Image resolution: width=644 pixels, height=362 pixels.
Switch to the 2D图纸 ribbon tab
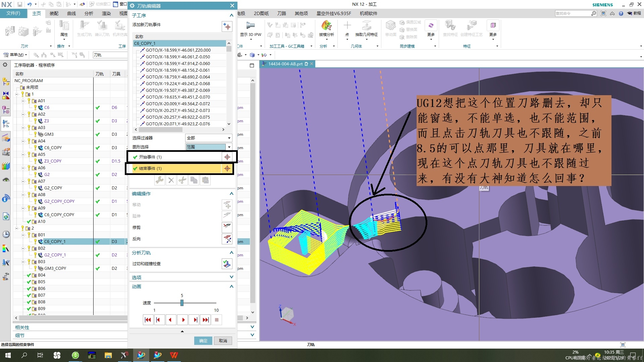[x=261, y=13]
